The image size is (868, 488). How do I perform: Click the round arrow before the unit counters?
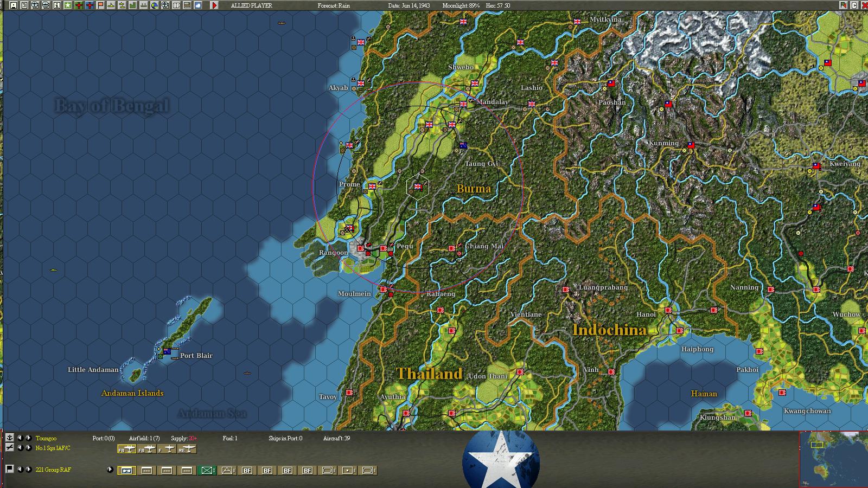click(x=110, y=470)
